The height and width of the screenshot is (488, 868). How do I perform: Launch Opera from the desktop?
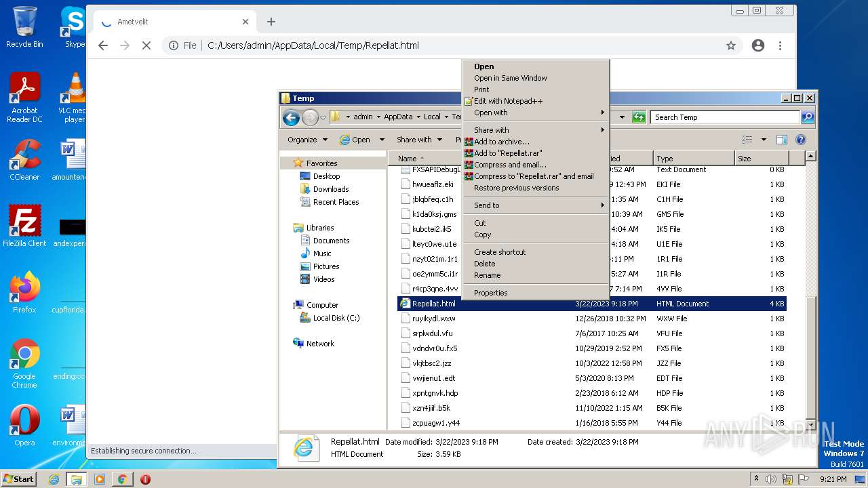(x=24, y=425)
